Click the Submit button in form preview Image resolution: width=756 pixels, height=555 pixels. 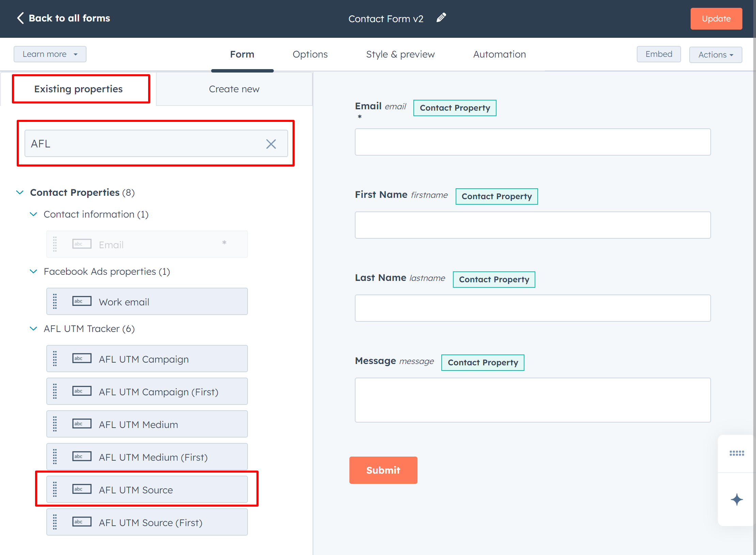(x=383, y=470)
